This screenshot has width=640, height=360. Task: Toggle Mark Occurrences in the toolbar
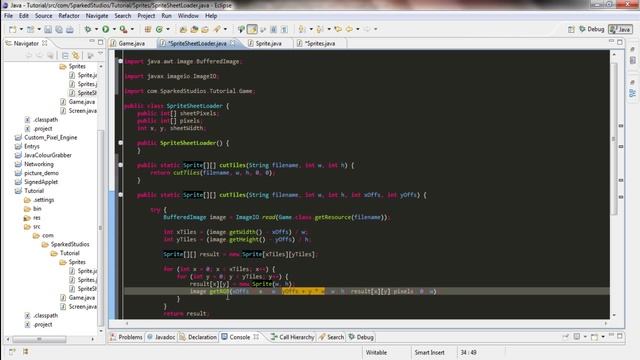pos(252,29)
